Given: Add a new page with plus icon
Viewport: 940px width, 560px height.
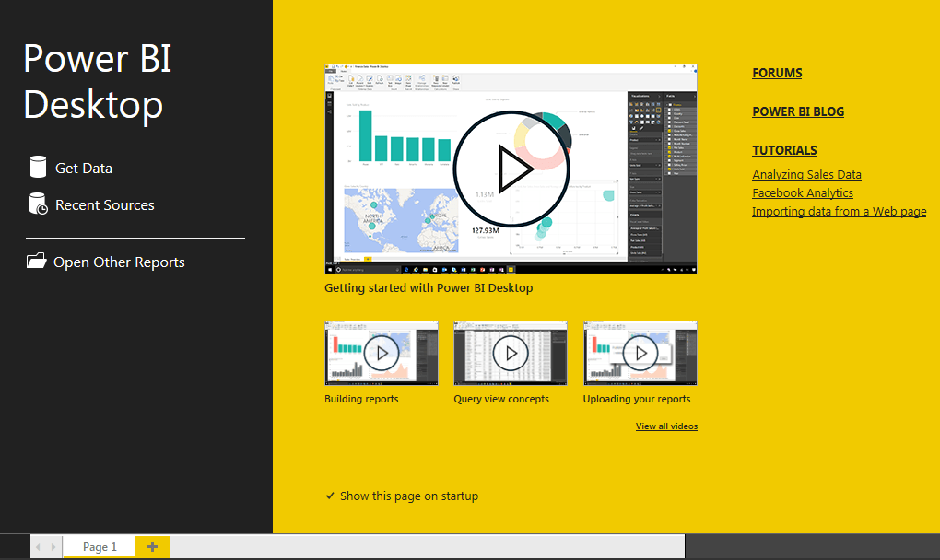Looking at the screenshot, I should 152,546.
